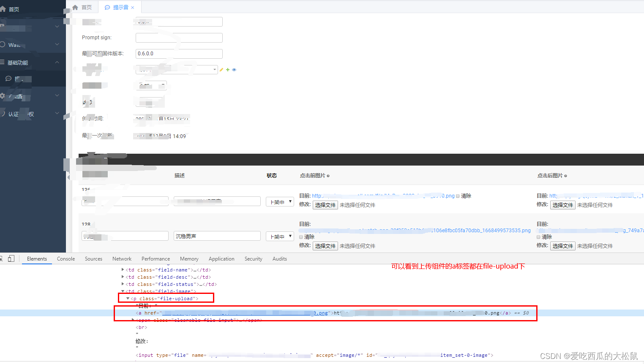Expand the span clearable-file-input node

point(133,320)
